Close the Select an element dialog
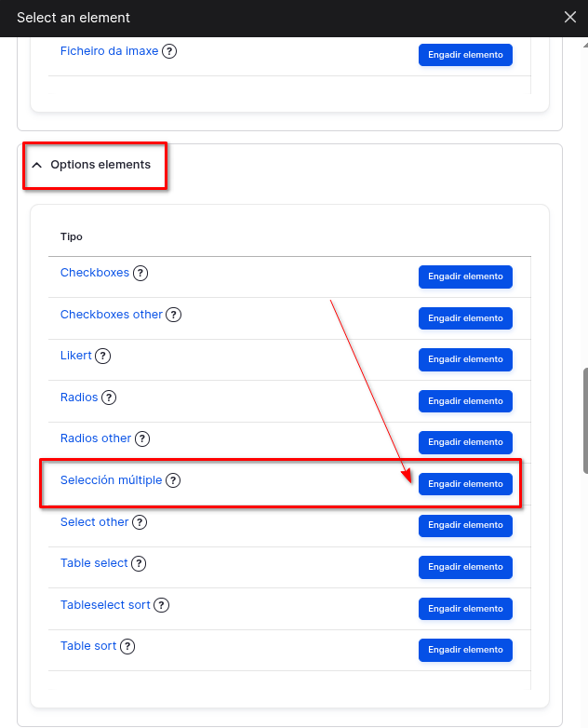This screenshot has width=588, height=728. pyautogui.click(x=570, y=17)
